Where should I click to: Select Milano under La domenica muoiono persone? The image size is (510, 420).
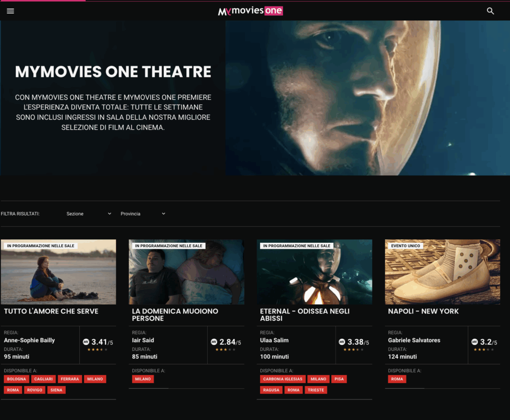[x=143, y=379]
